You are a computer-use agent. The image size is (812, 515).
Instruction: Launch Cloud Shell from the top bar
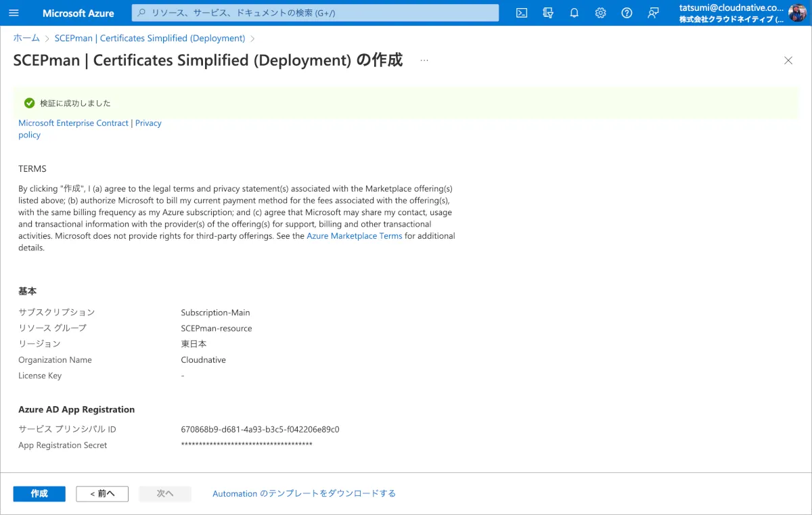point(522,13)
